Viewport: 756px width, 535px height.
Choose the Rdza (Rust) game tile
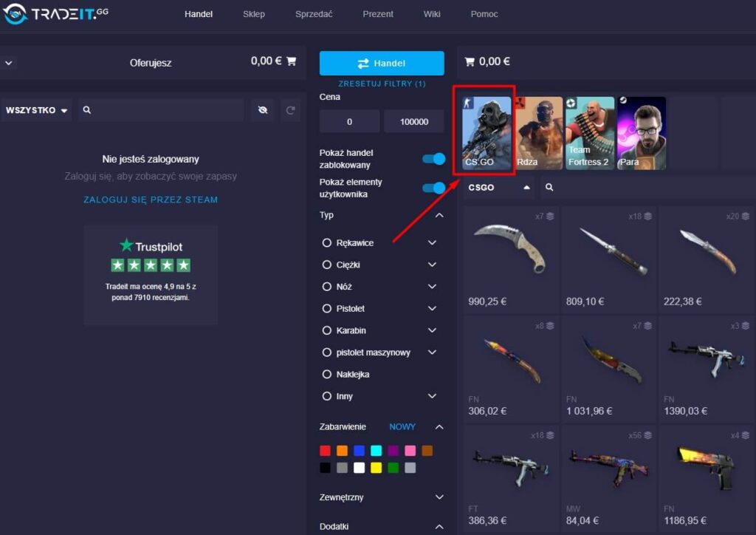tap(539, 134)
